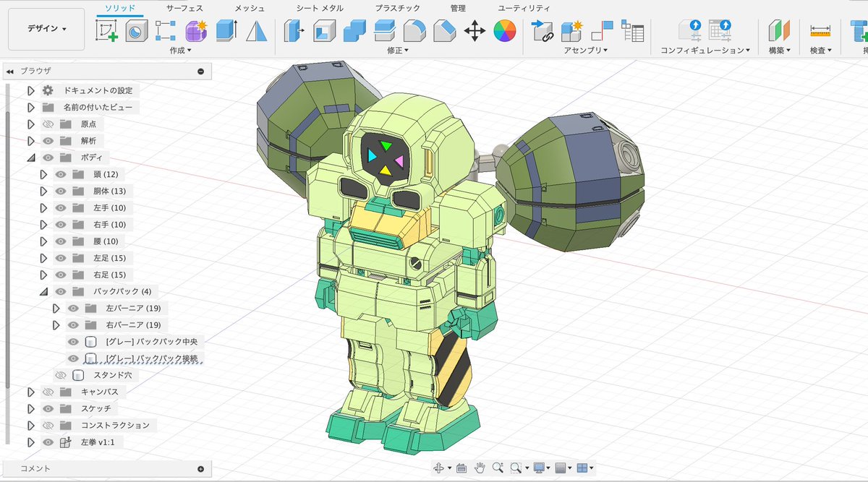Open the 修正 dropdown menu
This screenshot has width=868, height=482.
398,51
